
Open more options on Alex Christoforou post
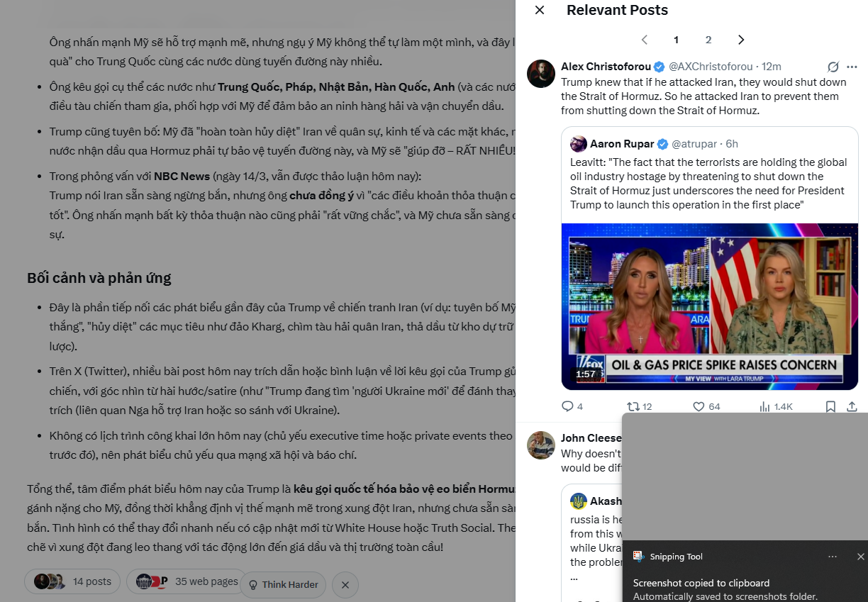tap(855, 67)
